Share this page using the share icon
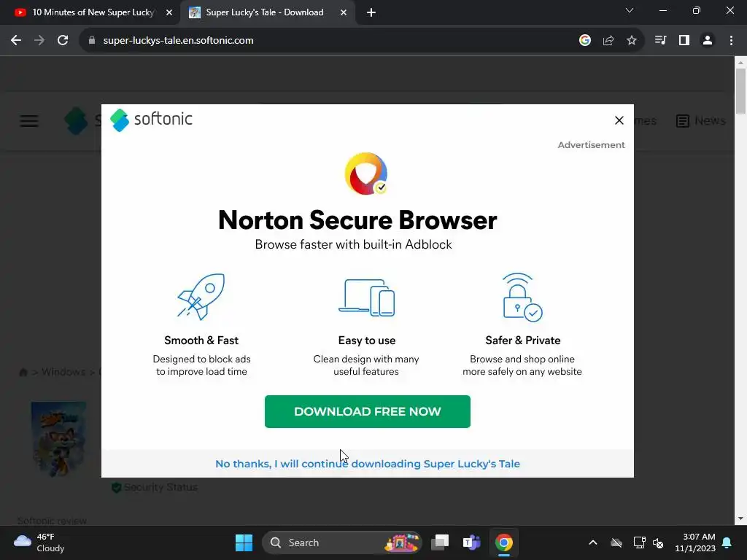 608,41
